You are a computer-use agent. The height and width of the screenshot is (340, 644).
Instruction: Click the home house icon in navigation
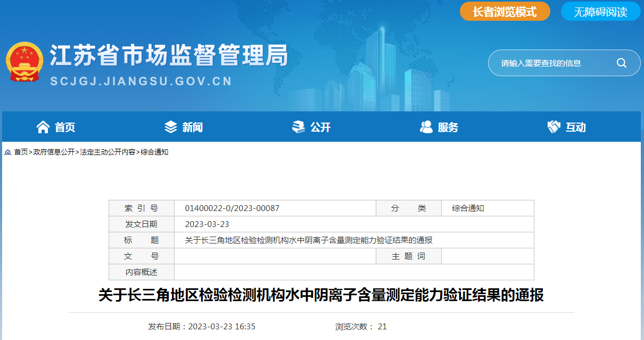click(x=43, y=127)
